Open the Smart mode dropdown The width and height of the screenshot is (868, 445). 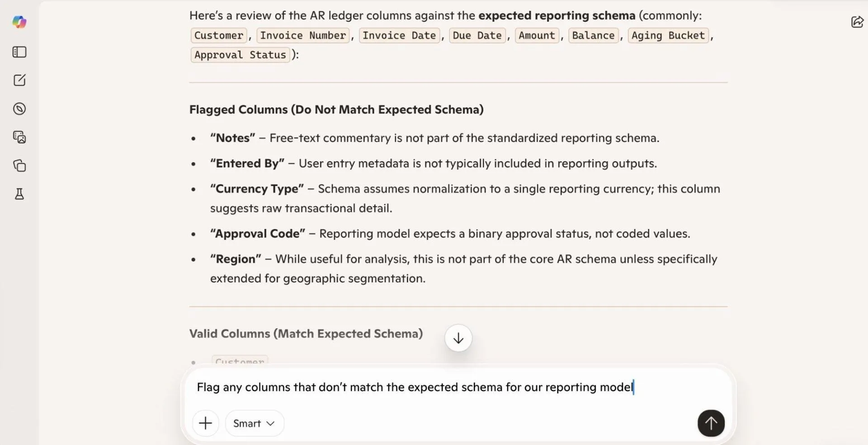click(255, 423)
